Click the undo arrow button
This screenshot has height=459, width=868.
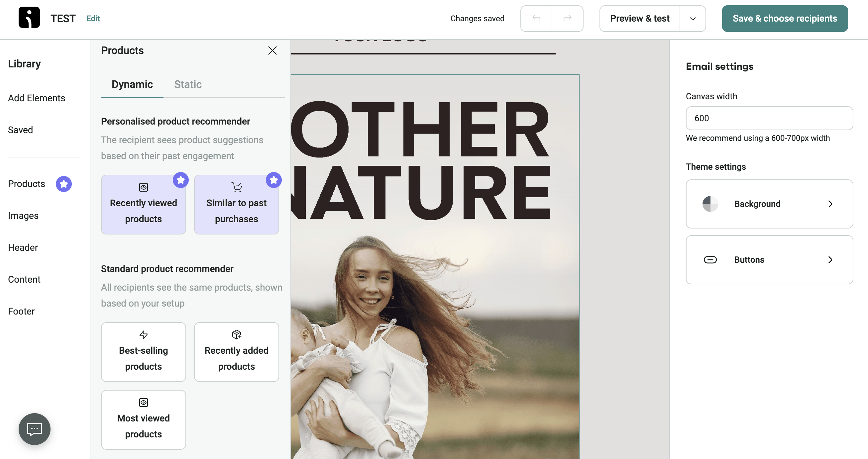pyautogui.click(x=536, y=19)
